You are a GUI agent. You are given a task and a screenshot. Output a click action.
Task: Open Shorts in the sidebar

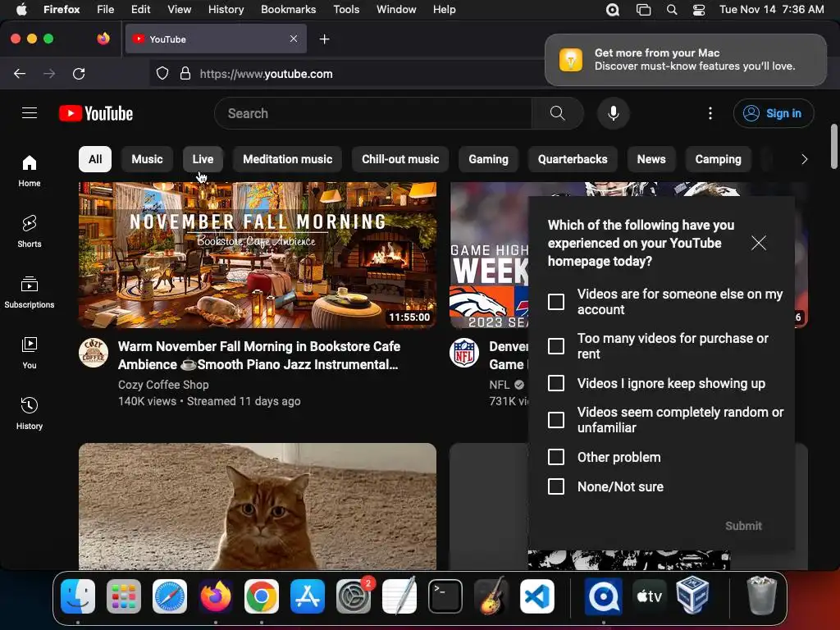[x=30, y=231]
